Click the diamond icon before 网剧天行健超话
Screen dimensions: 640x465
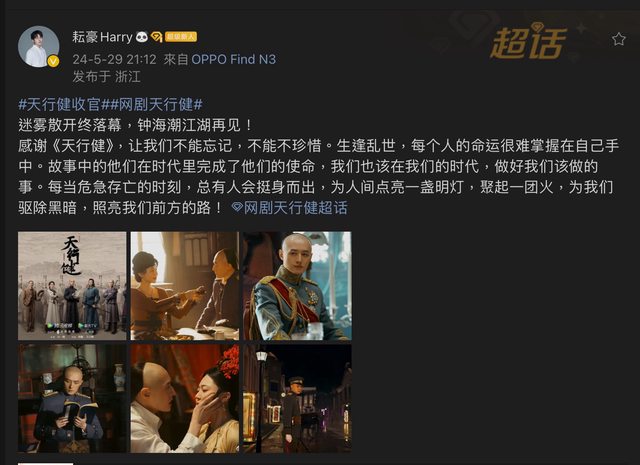(237, 207)
